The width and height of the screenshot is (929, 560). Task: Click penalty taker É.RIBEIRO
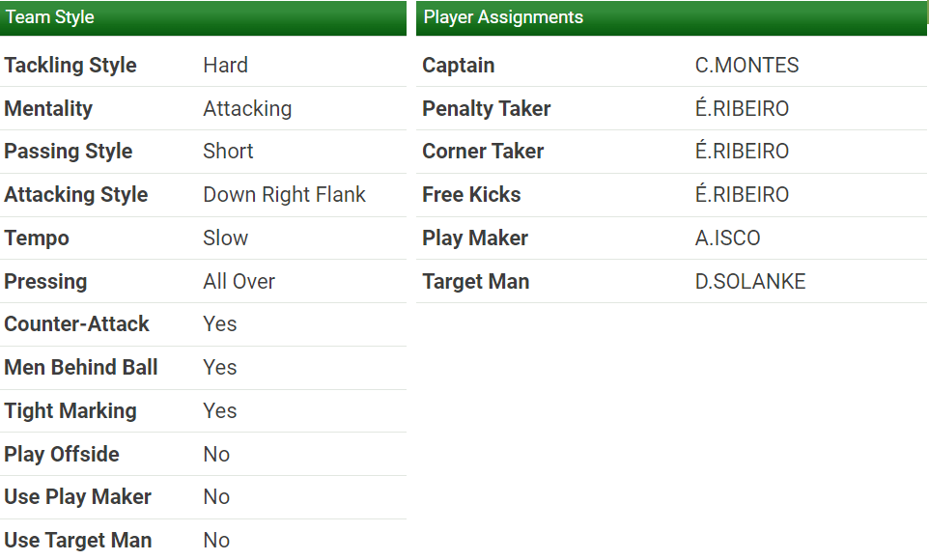[x=742, y=108]
